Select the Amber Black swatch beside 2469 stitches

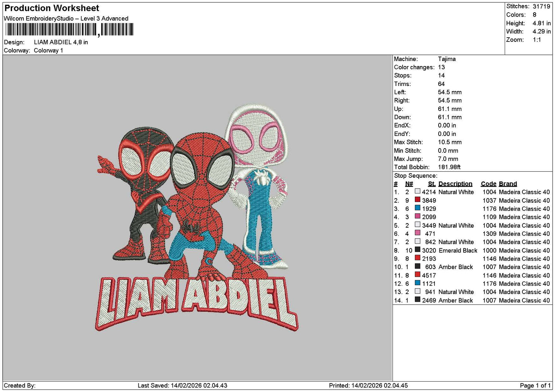pyautogui.click(x=417, y=299)
